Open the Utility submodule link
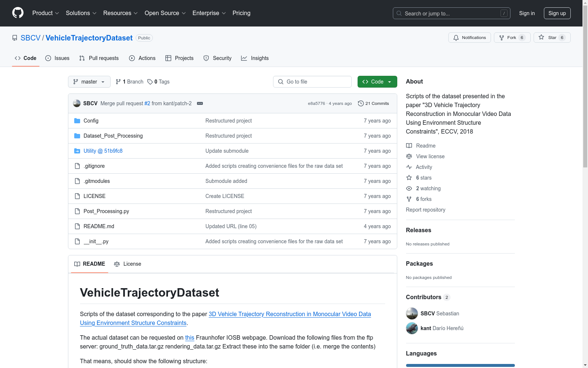This screenshot has height=368, width=588. tap(103, 151)
